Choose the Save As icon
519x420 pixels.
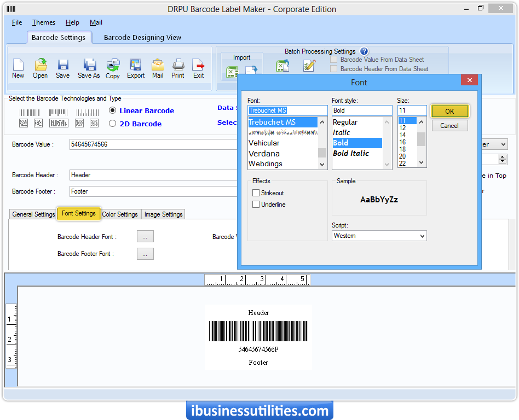(x=89, y=65)
